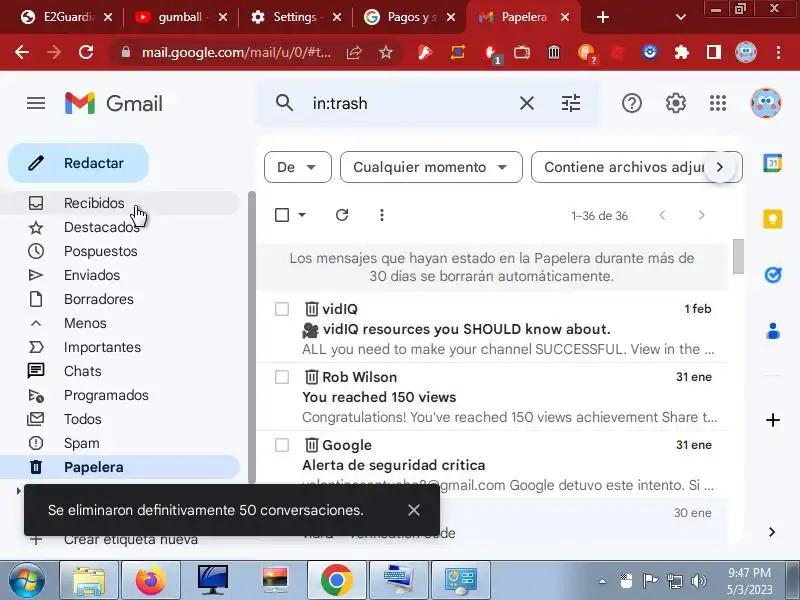Screen dimensions: 800x600
Task: Switch to the Pagos y s Google tab
Action: (x=409, y=17)
